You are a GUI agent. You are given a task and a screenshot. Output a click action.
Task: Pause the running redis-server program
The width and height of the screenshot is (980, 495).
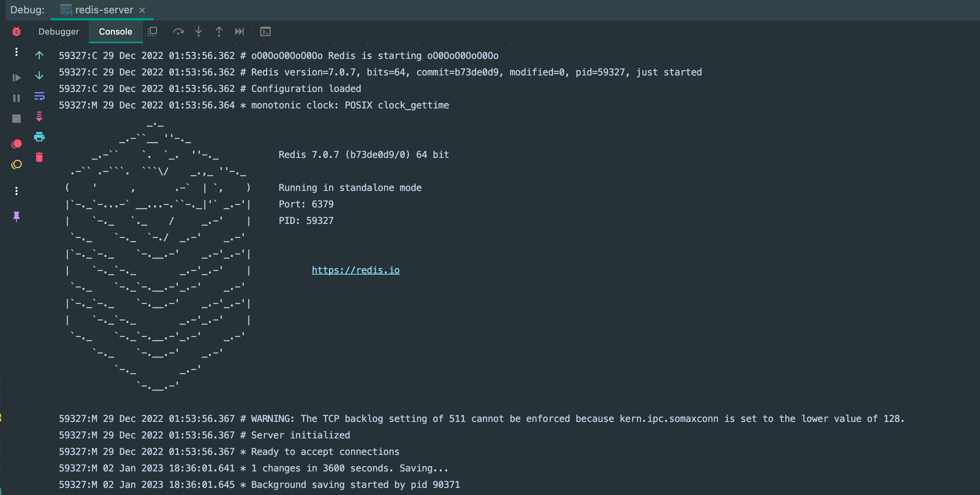pyautogui.click(x=16, y=98)
